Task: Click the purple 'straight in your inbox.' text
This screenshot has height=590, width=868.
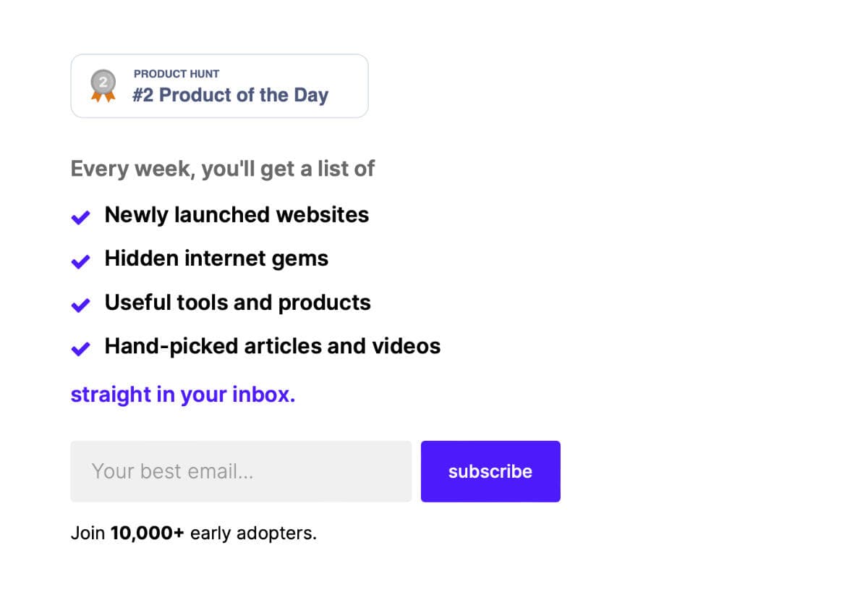Action: coord(183,395)
